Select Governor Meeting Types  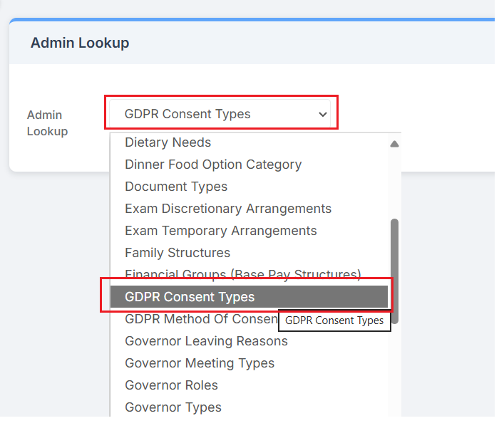(x=199, y=363)
